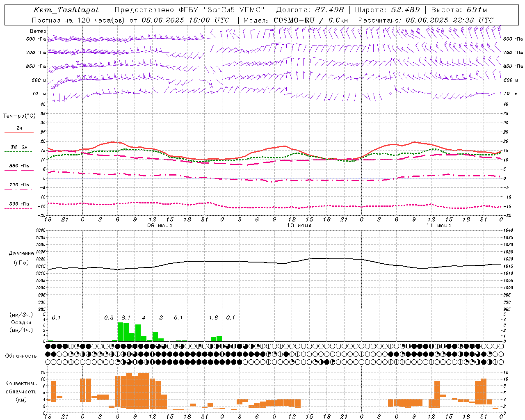Viewport: 525px width, 420px height.
Task: Click the 'Осадки' precipitation label
Action: coord(21,323)
